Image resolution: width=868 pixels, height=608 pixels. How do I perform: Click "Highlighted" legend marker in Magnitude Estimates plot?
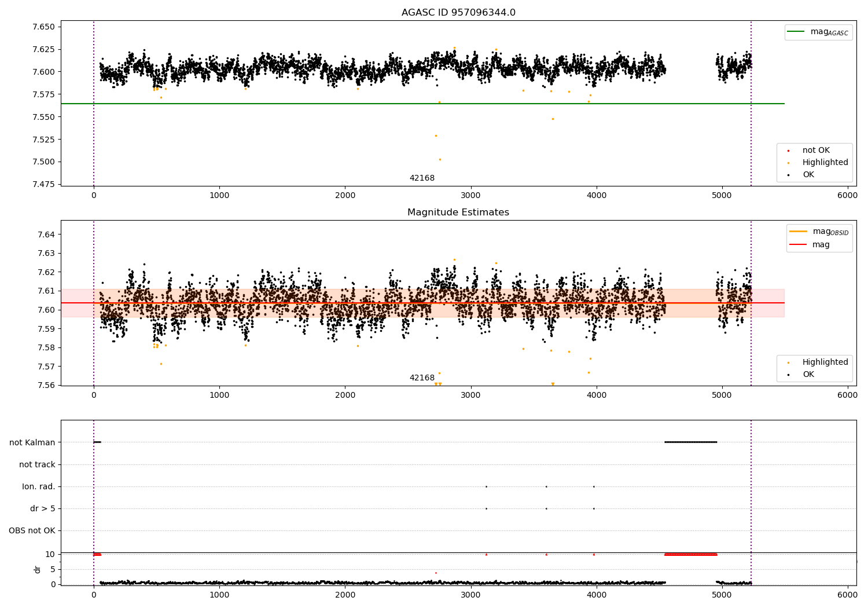click(788, 362)
